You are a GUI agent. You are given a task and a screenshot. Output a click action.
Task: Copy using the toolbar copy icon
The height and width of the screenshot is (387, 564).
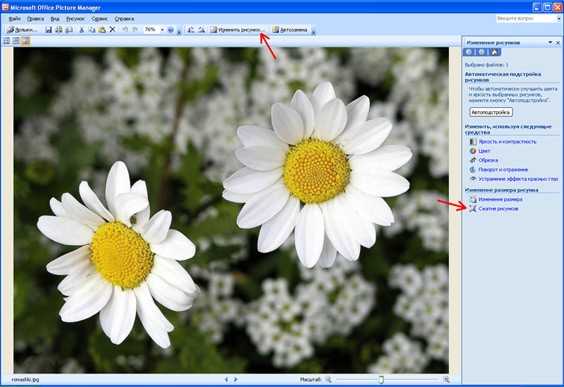(92, 30)
